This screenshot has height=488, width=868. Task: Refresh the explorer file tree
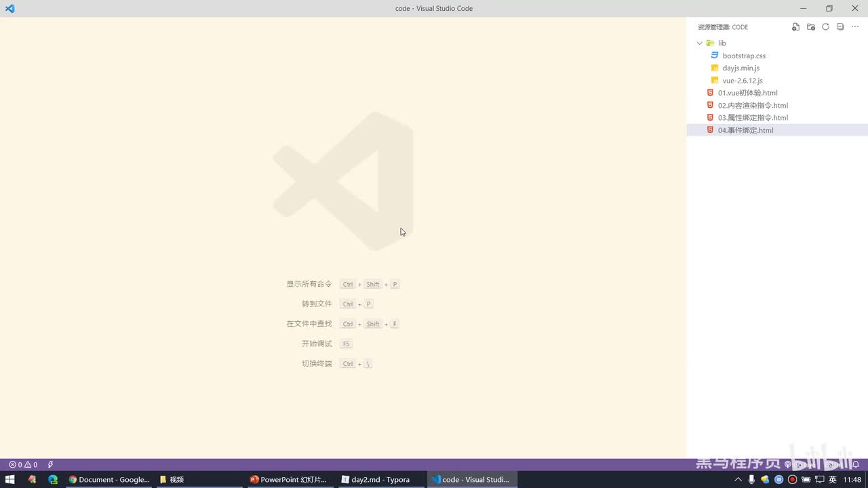click(x=825, y=27)
